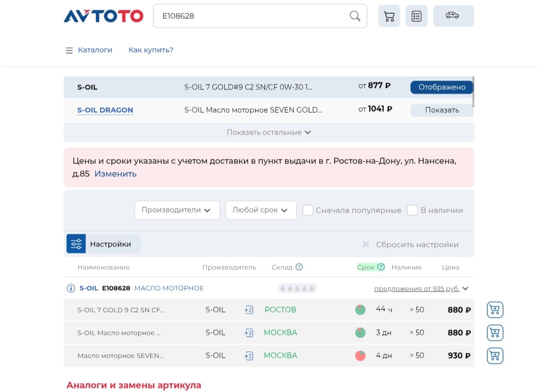Open Склад help question mark

click(x=299, y=267)
